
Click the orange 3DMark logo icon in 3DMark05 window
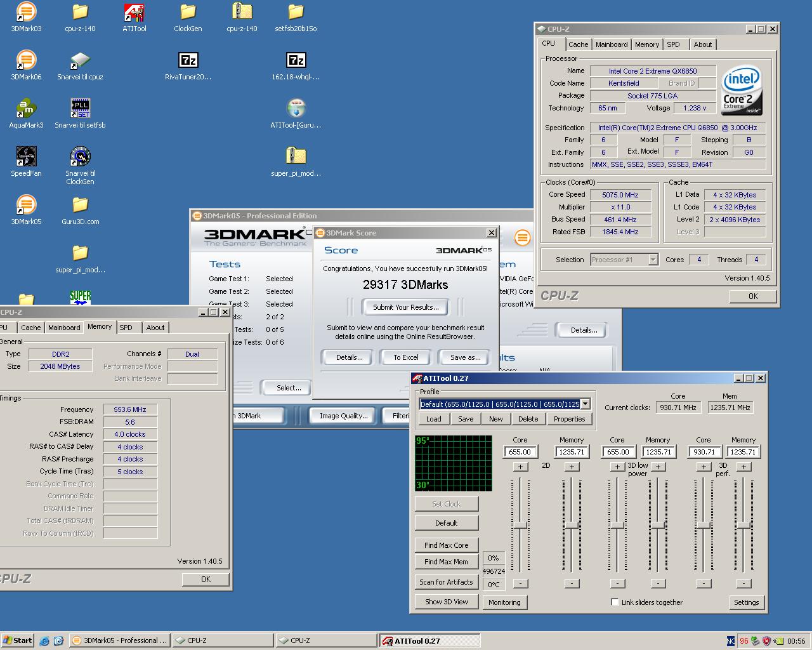pos(522,238)
